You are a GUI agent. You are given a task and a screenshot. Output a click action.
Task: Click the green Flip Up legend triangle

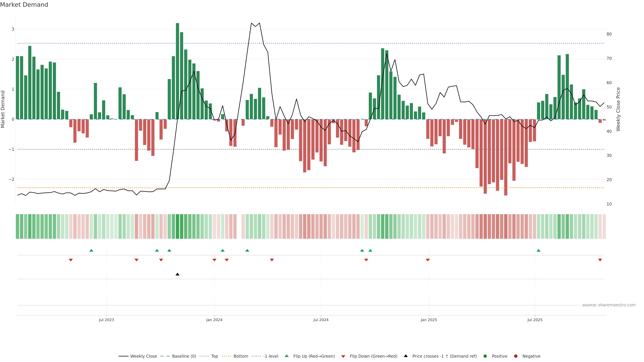(x=286, y=356)
